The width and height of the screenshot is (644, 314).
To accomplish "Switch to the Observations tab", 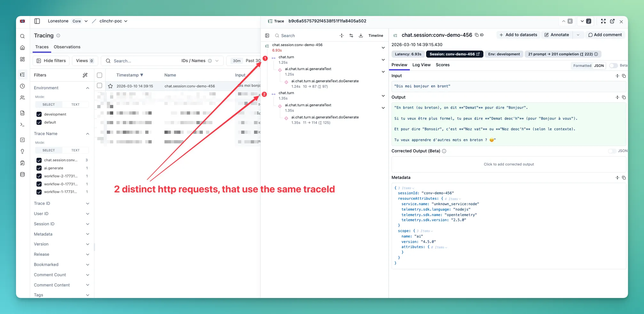I will pos(67,47).
